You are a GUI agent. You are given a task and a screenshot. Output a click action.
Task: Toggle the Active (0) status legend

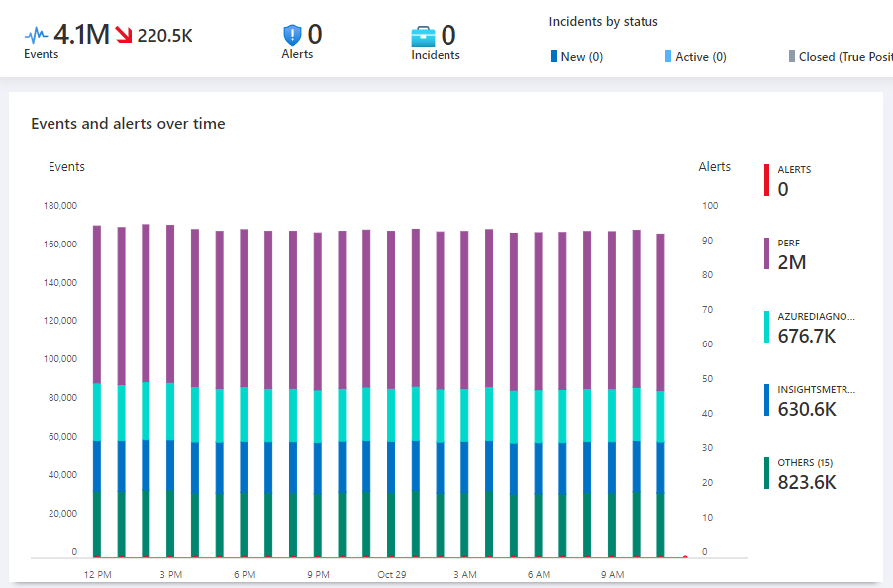(696, 57)
